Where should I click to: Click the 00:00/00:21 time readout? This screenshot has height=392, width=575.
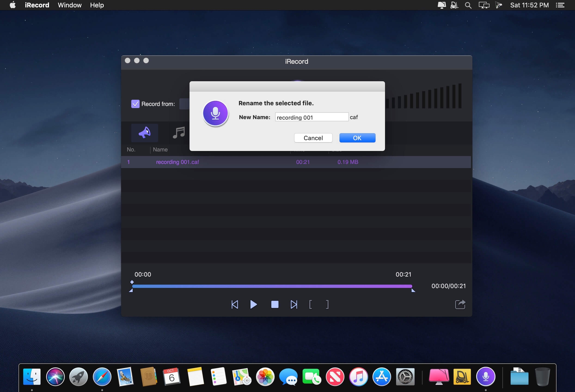pos(448,286)
